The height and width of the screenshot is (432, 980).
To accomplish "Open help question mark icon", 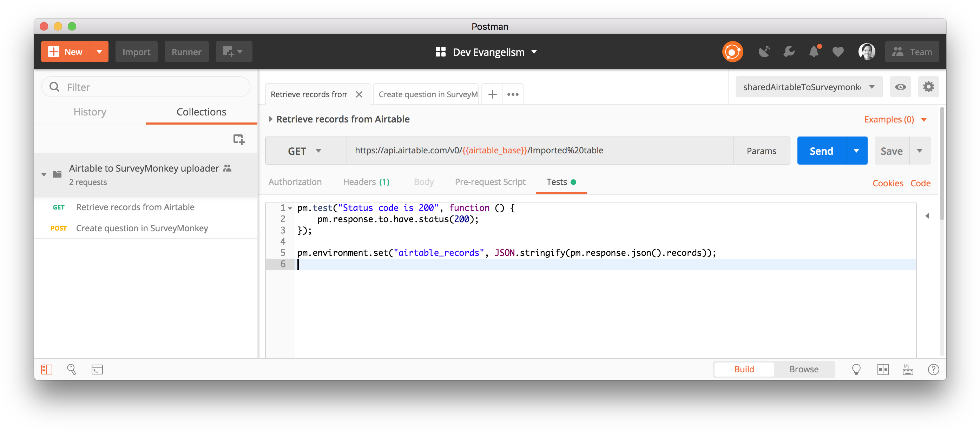I will [x=933, y=369].
